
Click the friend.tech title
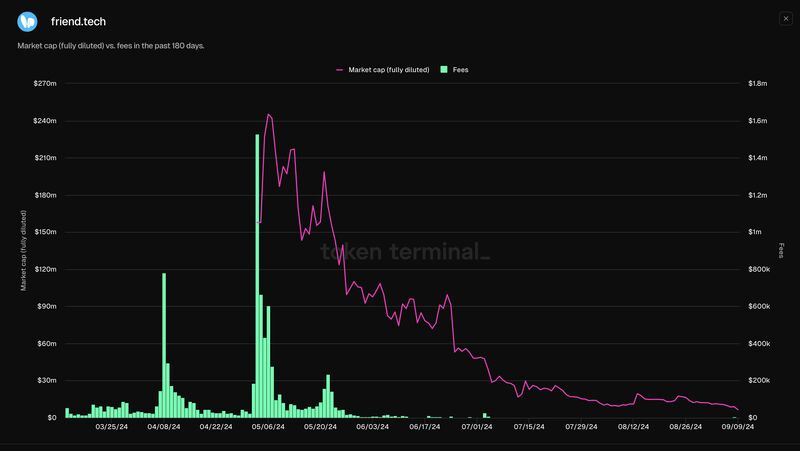tap(79, 21)
